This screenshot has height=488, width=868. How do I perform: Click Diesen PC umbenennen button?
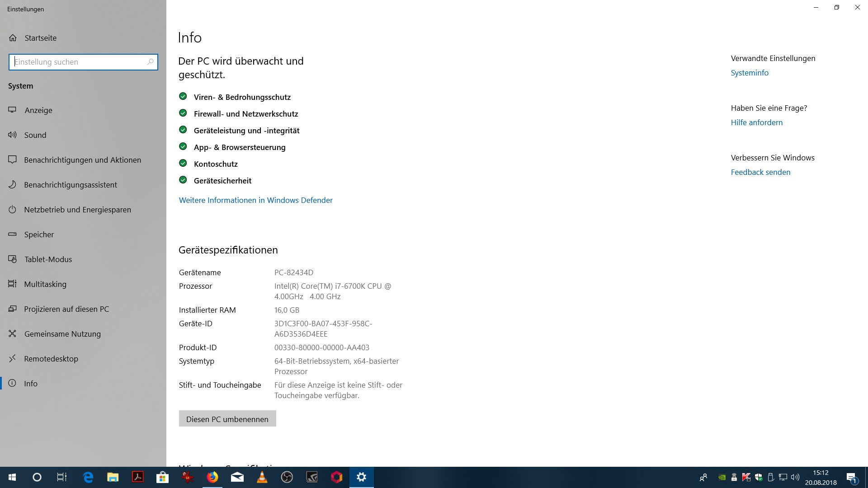coord(227,419)
